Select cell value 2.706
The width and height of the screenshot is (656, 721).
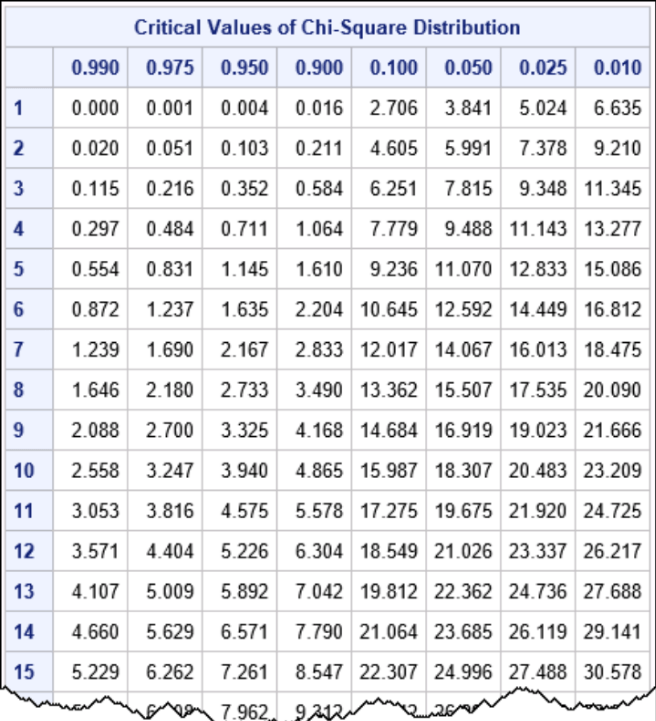pos(394,108)
